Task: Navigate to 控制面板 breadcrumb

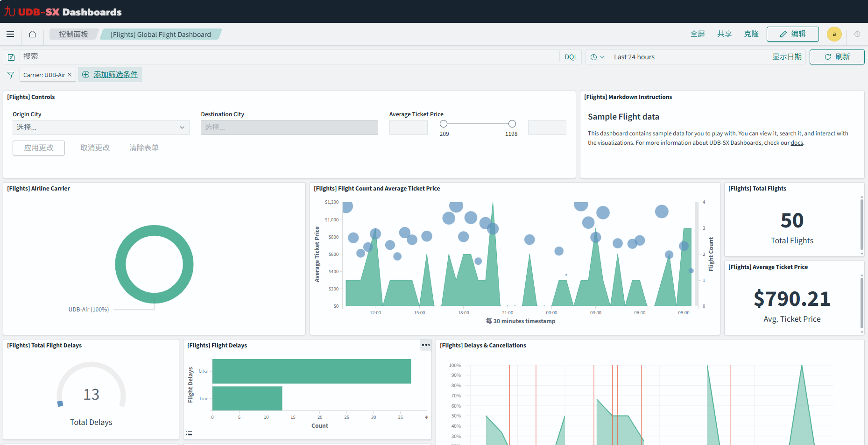Action: (x=73, y=34)
